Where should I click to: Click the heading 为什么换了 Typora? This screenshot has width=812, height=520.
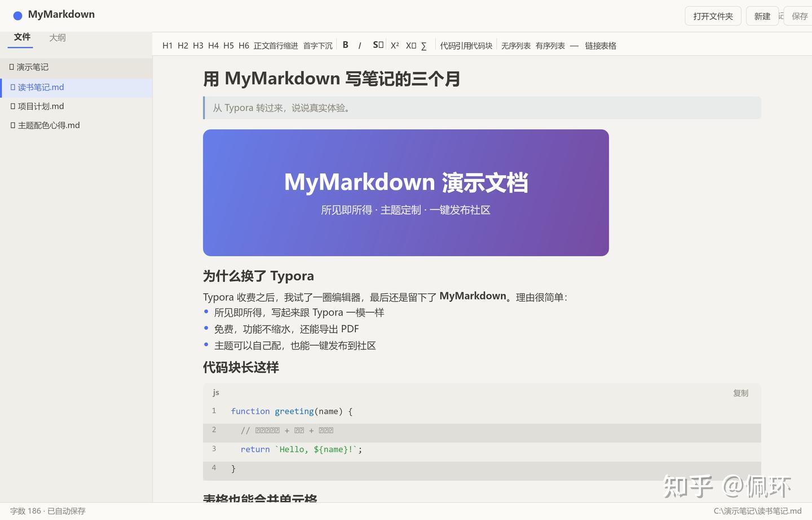[258, 276]
